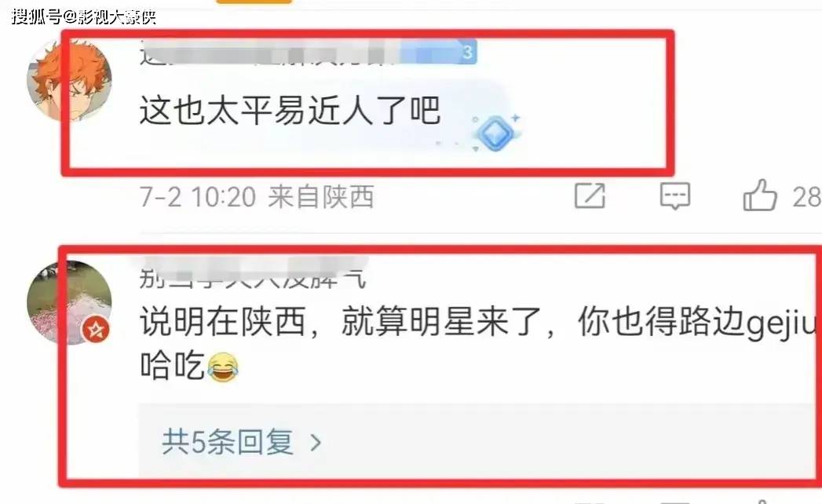The image size is (822, 504).
Task: Click the 来自陕西 location label
Action: point(321,197)
